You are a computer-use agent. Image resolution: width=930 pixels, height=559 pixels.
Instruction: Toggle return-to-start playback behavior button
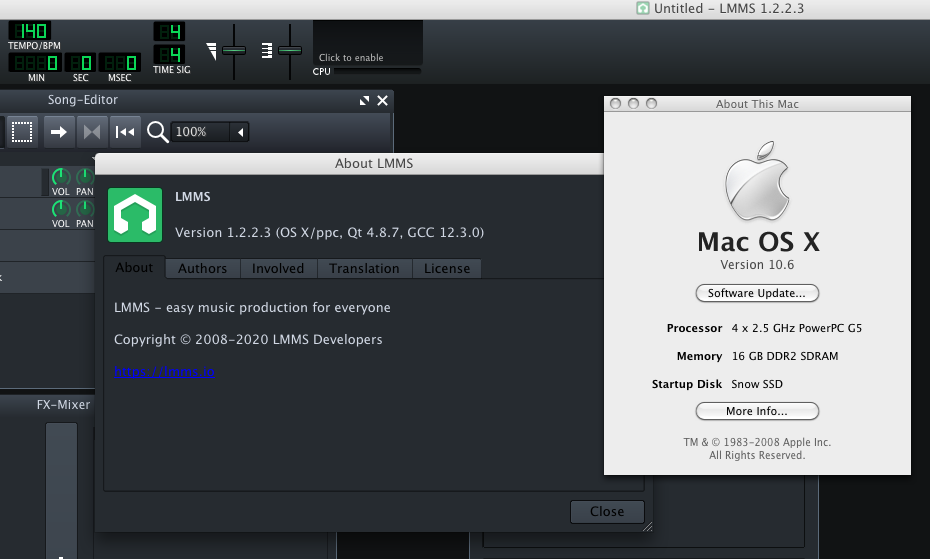pos(125,132)
